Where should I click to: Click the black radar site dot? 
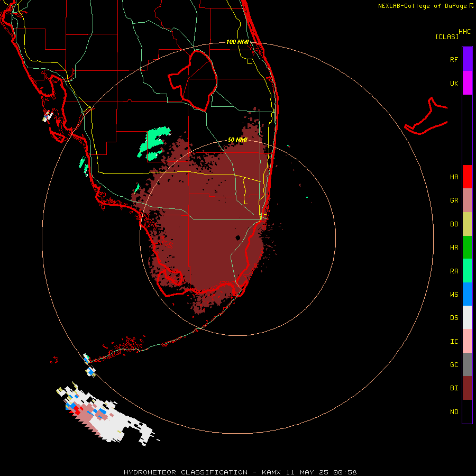(237, 237)
